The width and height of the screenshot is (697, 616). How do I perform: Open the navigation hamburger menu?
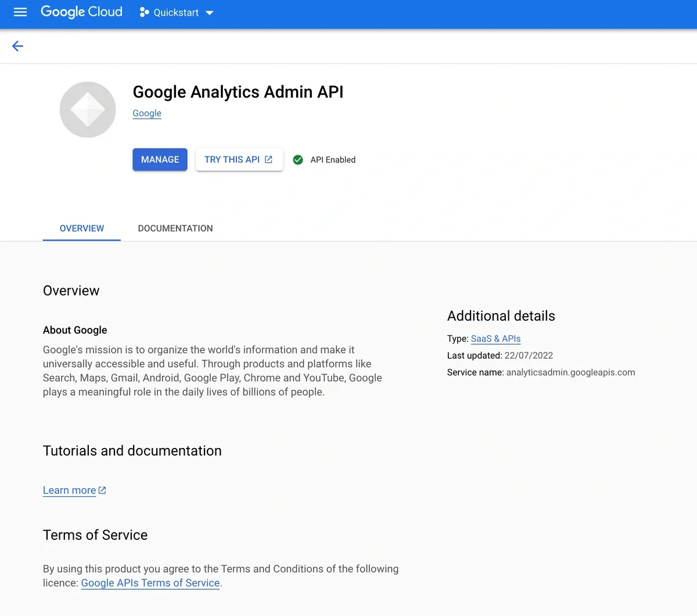pos(20,12)
